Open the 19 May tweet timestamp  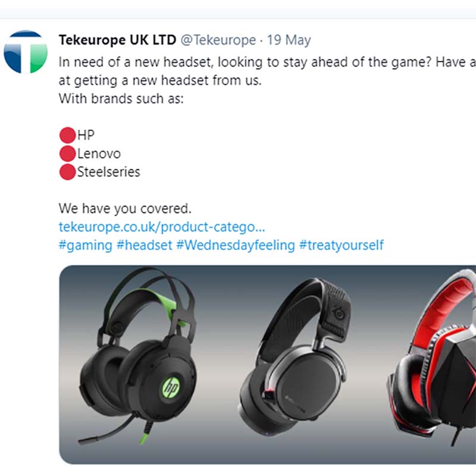tap(289, 40)
